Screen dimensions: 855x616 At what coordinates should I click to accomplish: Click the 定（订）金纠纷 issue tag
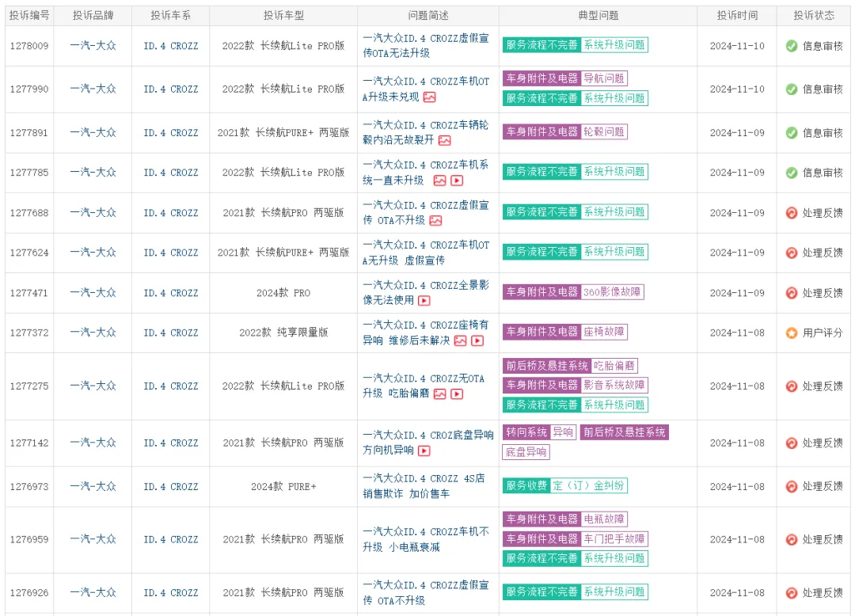pyautogui.click(x=587, y=485)
